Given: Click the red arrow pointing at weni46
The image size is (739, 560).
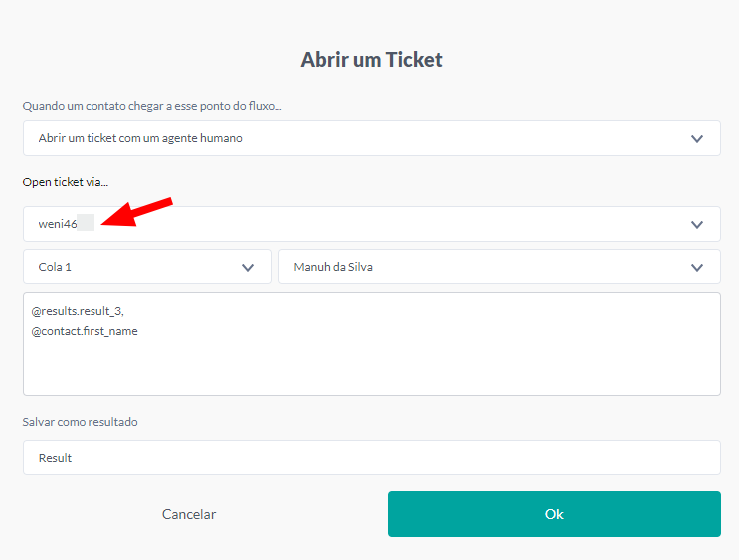Looking at the screenshot, I should coord(139,213).
